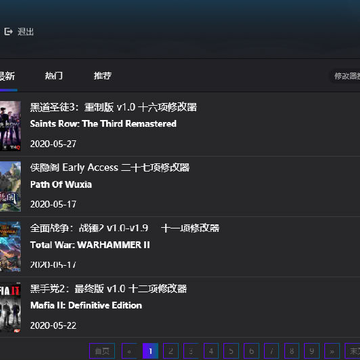
Task: Click date 2020-05-22
Action: (x=53, y=326)
